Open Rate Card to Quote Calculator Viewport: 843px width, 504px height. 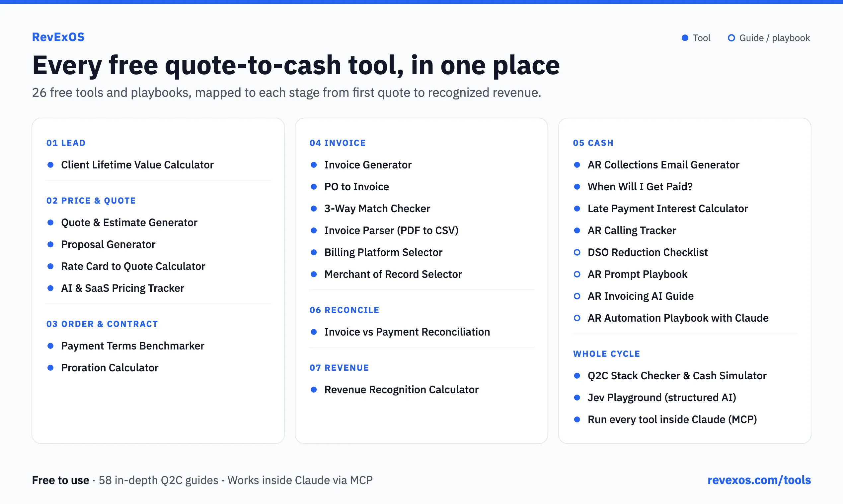pyautogui.click(x=133, y=266)
